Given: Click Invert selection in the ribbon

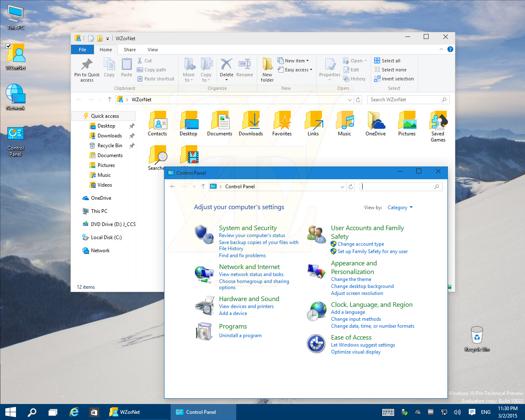Looking at the screenshot, I should [394, 79].
